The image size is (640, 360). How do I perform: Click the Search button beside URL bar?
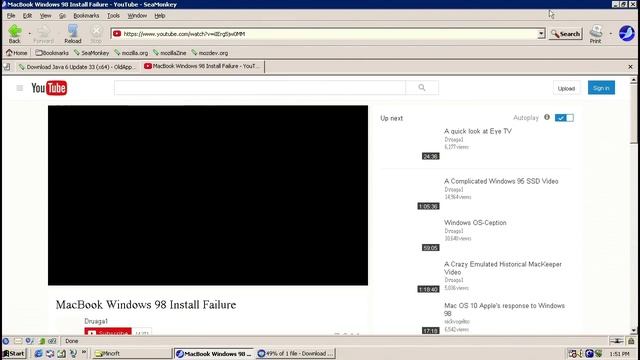coord(566,34)
